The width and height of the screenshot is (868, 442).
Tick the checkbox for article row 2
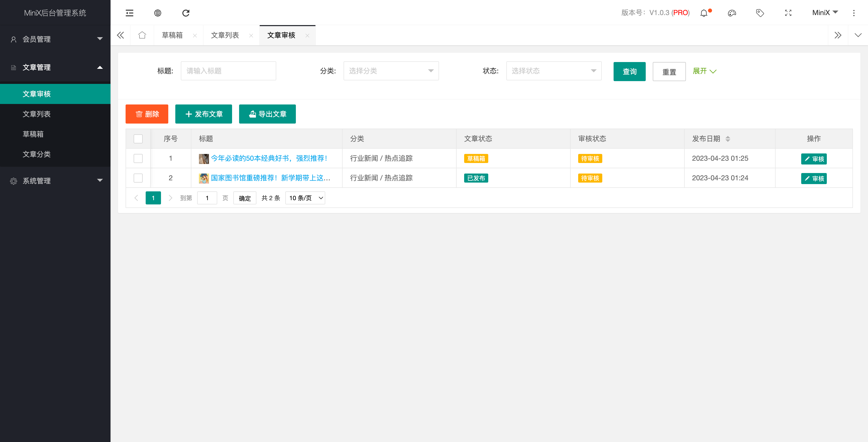click(138, 178)
